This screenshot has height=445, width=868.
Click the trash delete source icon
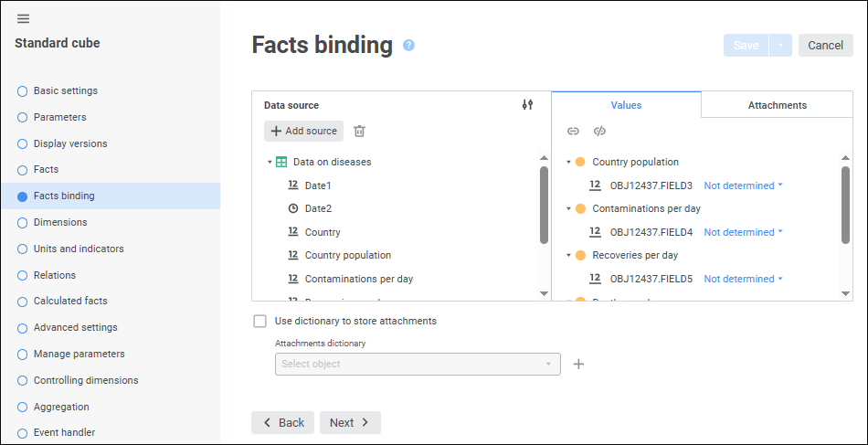click(359, 132)
